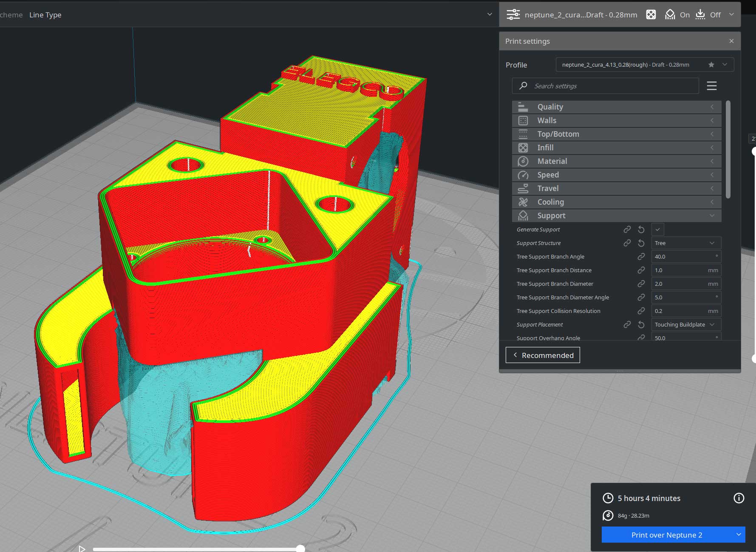
Task: Open the Support Structure dropdown set to Tree
Action: [x=686, y=243]
